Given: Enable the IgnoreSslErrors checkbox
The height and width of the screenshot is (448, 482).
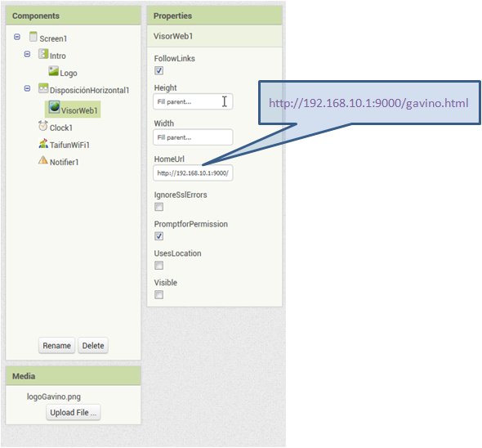Looking at the screenshot, I should [159, 207].
